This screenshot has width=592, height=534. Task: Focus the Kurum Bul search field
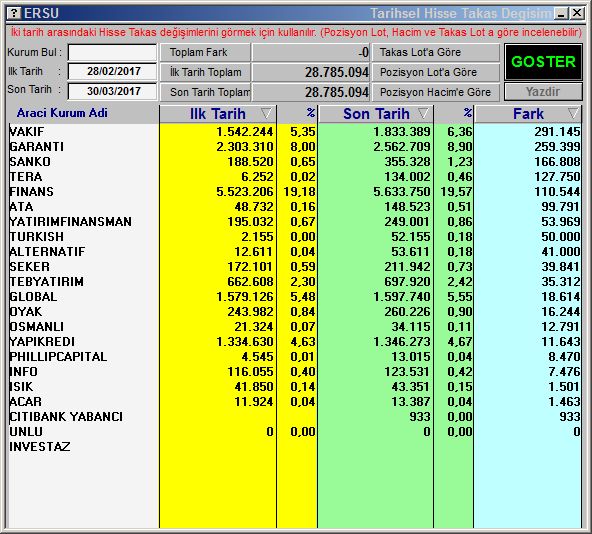click(x=112, y=52)
